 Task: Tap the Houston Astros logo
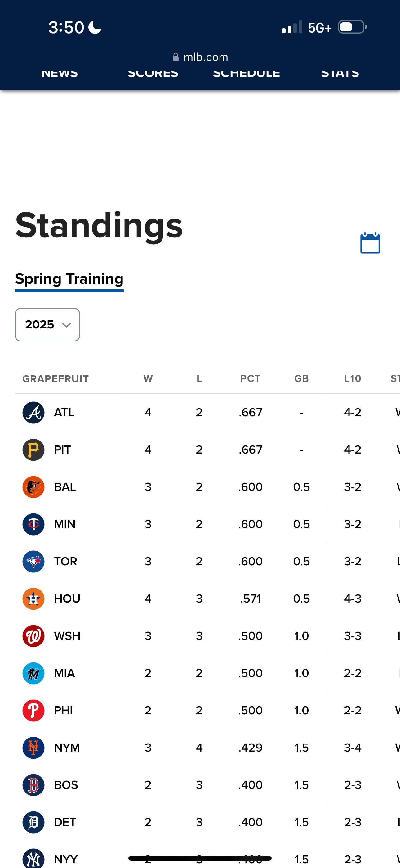coord(33,599)
